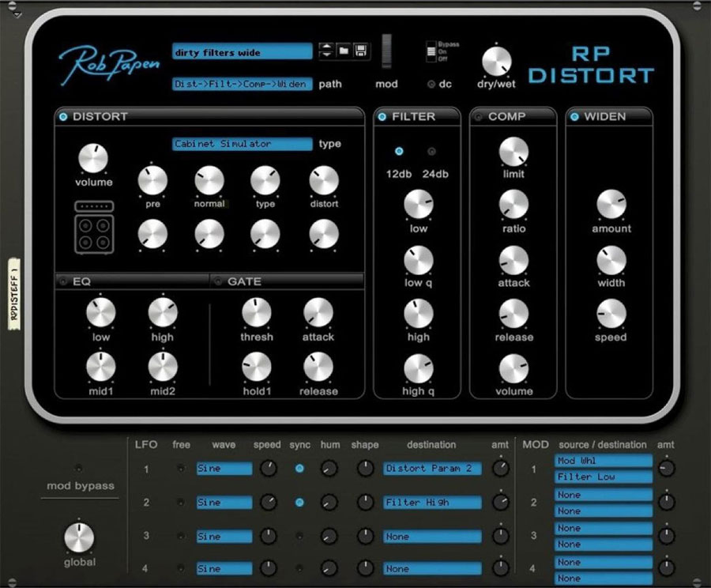Screen dimensions: 711x588
Task: Enable the COMP section LED
Action: tap(478, 117)
